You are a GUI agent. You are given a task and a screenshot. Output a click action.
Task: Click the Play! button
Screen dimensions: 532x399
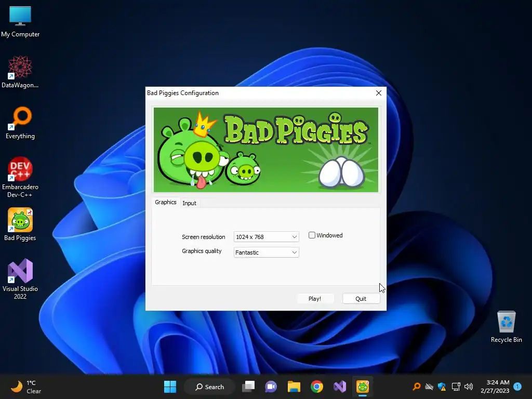[x=315, y=299]
